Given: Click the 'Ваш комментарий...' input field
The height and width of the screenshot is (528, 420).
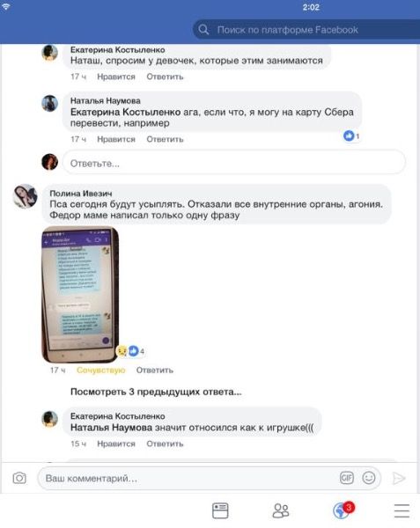Looking at the screenshot, I should pyautogui.click(x=210, y=478).
